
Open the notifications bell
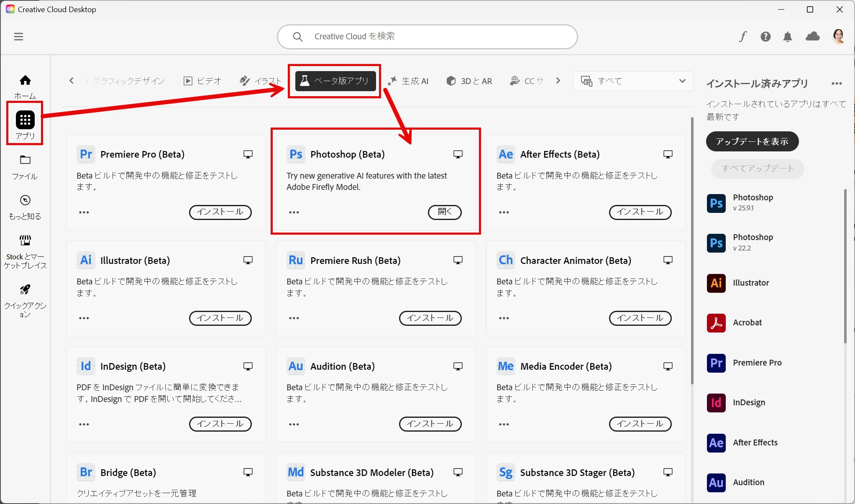[x=788, y=37]
